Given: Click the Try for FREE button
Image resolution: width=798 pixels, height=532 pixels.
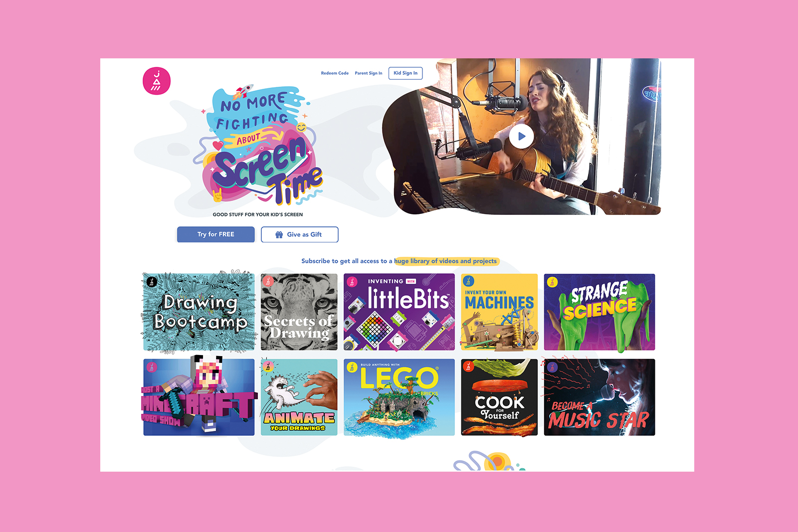Looking at the screenshot, I should click(216, 234).
